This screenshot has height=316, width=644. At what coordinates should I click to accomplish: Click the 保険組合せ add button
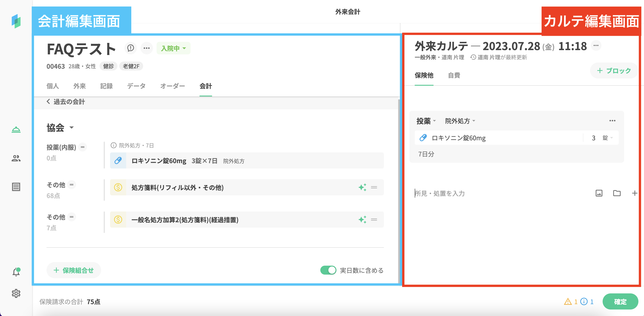point(74,270)
